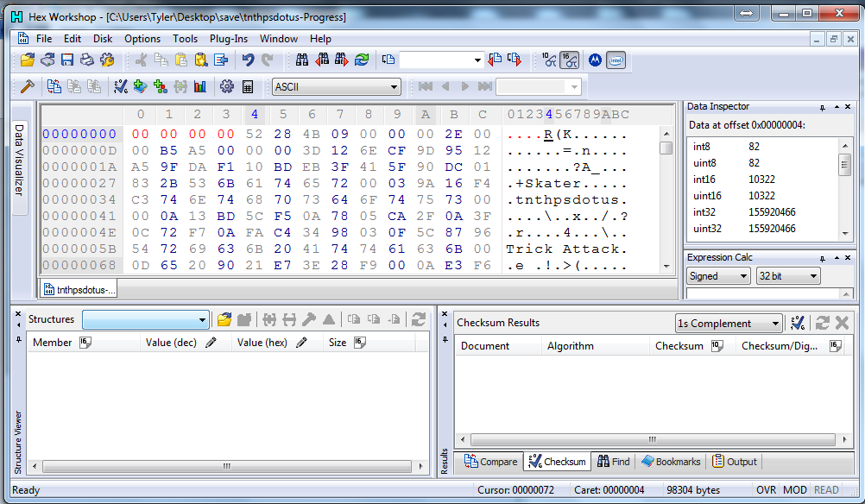Open the Signed dropdown in Expression Calc
The width and height of the screenshot is (865, 504).
click(718, 276)
